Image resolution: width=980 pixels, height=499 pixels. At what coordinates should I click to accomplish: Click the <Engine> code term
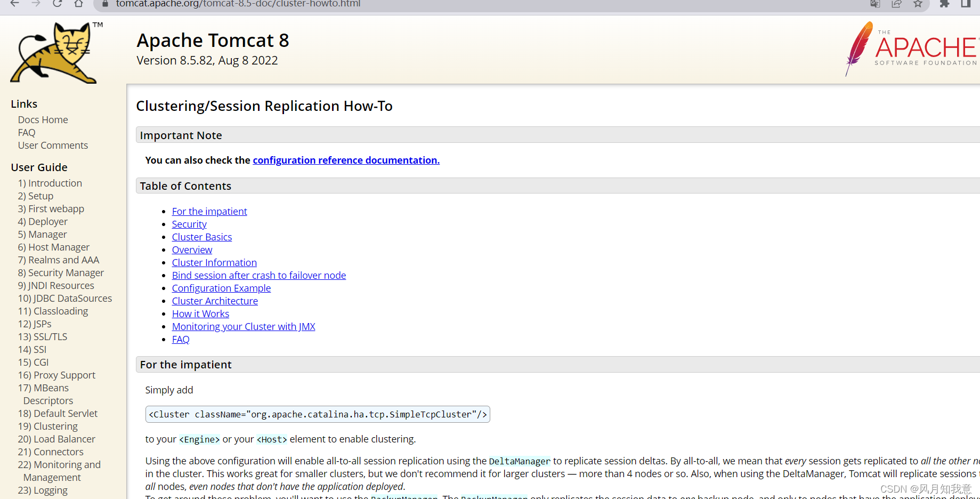[199, 439]
